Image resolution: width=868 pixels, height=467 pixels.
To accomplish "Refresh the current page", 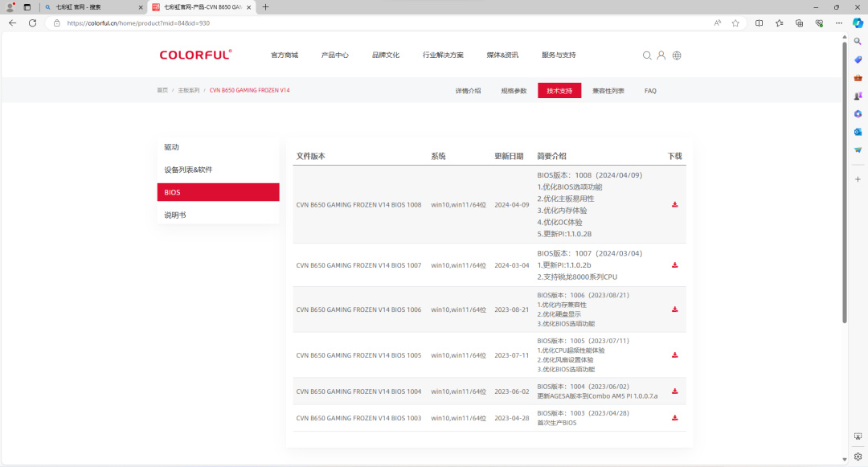I will click(x=33, y=23).
